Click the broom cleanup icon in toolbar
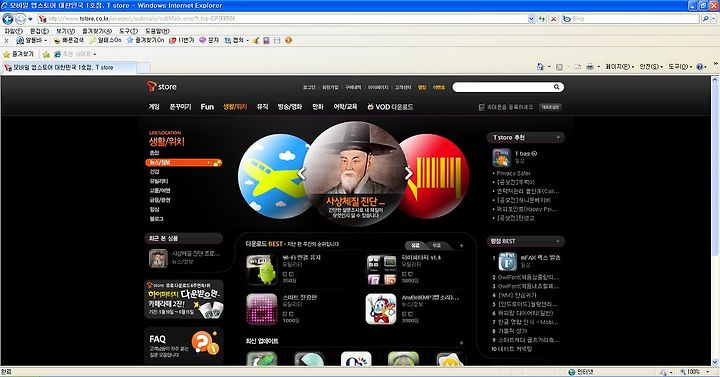This screenshot has height=377, width=720. coord(256,40)
